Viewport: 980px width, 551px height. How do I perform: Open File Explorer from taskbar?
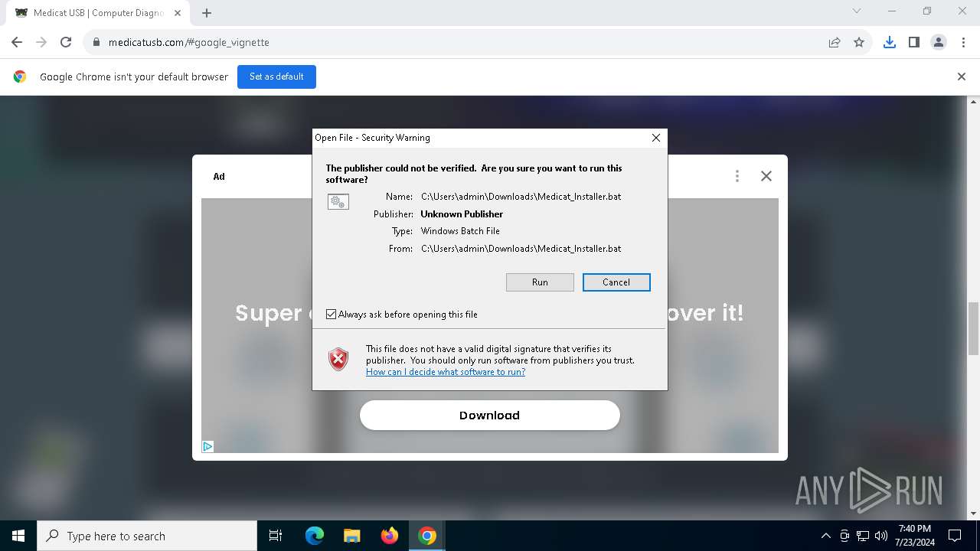coord(352,536)
